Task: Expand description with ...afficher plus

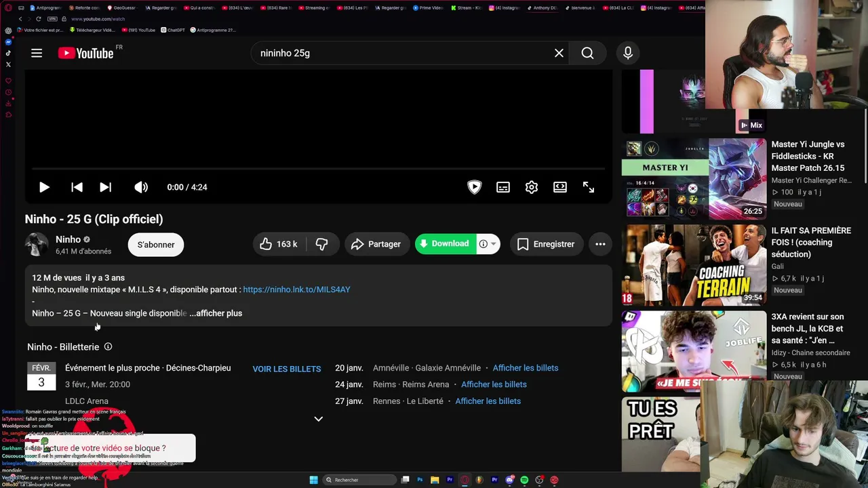Action: (216, 313)
